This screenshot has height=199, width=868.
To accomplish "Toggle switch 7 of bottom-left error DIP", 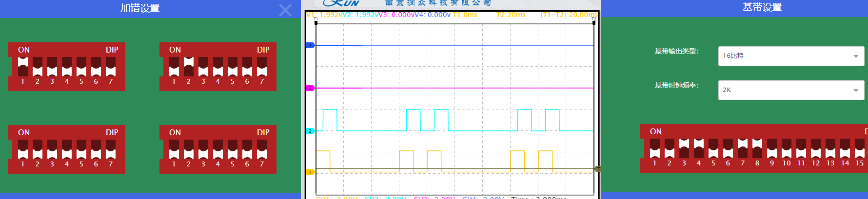I will [x=111, y=149].
